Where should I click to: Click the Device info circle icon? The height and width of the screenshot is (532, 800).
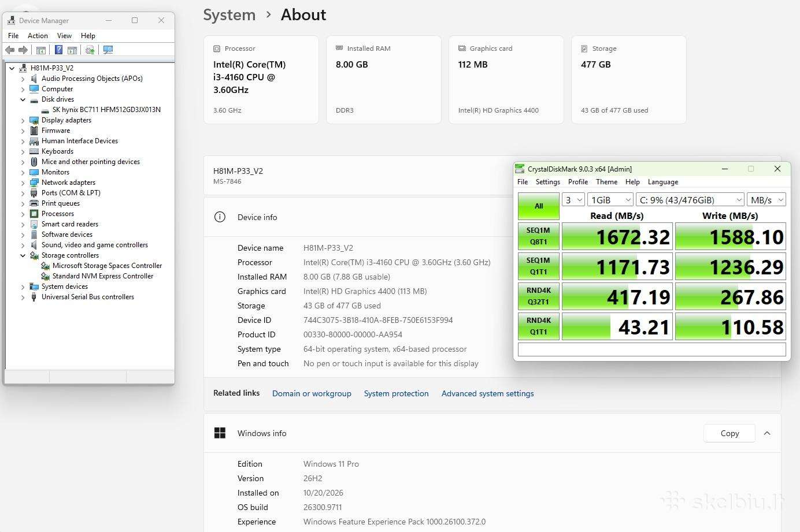coord(220,217)
